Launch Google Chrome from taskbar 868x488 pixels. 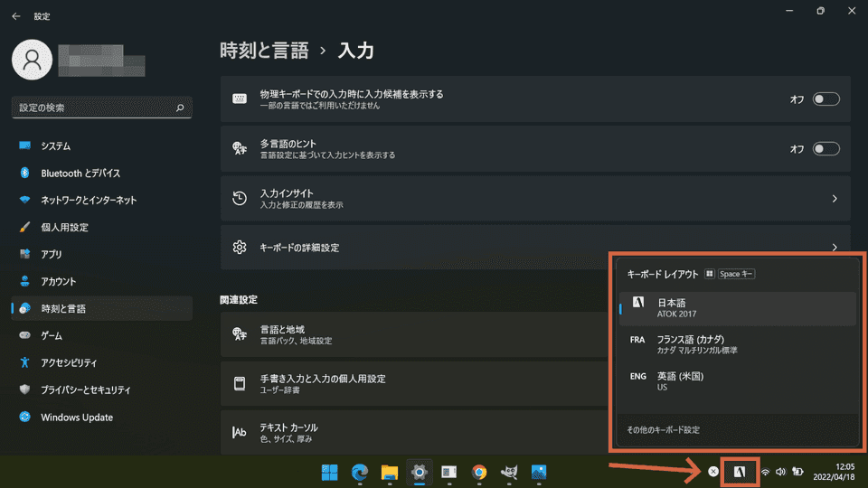point(479,473)
